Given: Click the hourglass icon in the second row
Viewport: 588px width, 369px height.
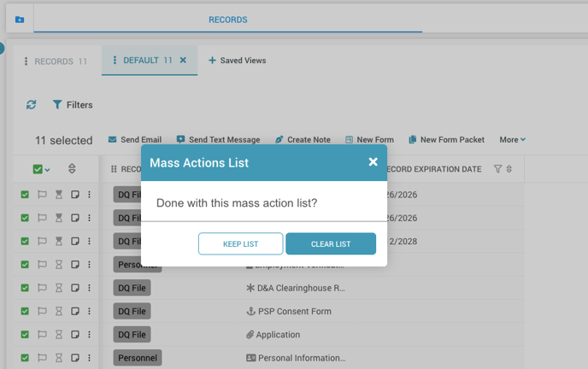Looking at the screenshot, I should tap(59, 218).
